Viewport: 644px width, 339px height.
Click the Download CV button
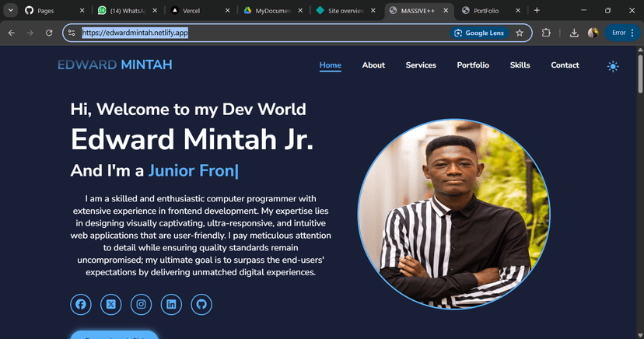tap(114, 335)
